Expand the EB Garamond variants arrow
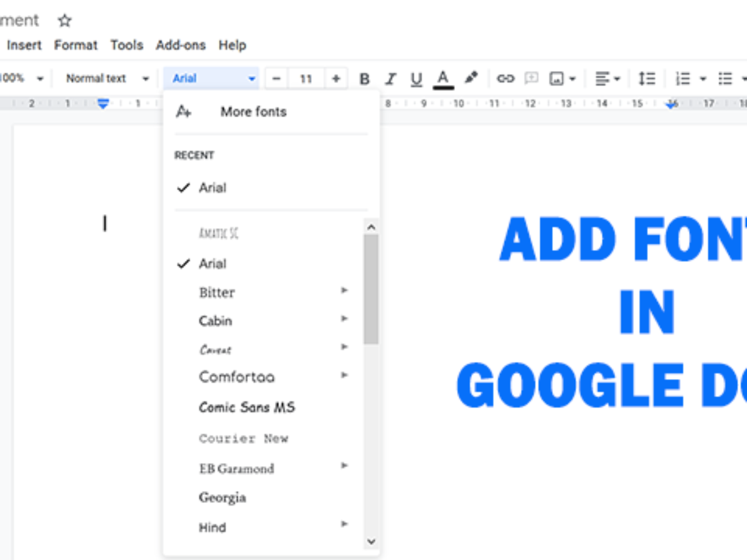 344,465
